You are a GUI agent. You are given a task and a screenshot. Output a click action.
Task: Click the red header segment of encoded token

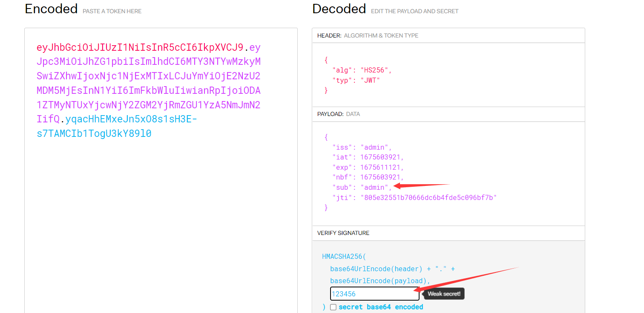[140, 47]
